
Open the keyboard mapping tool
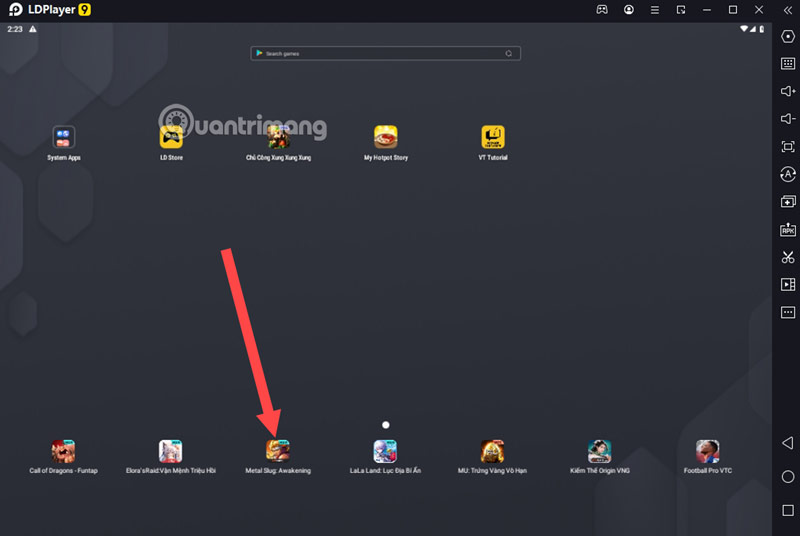[788, 63]
